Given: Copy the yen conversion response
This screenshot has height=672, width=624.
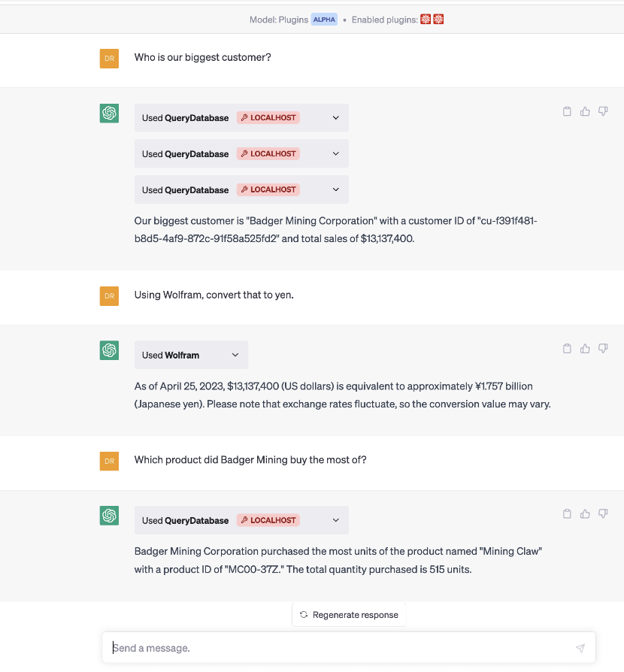Looking at the screenshot, I should (568, 349).
